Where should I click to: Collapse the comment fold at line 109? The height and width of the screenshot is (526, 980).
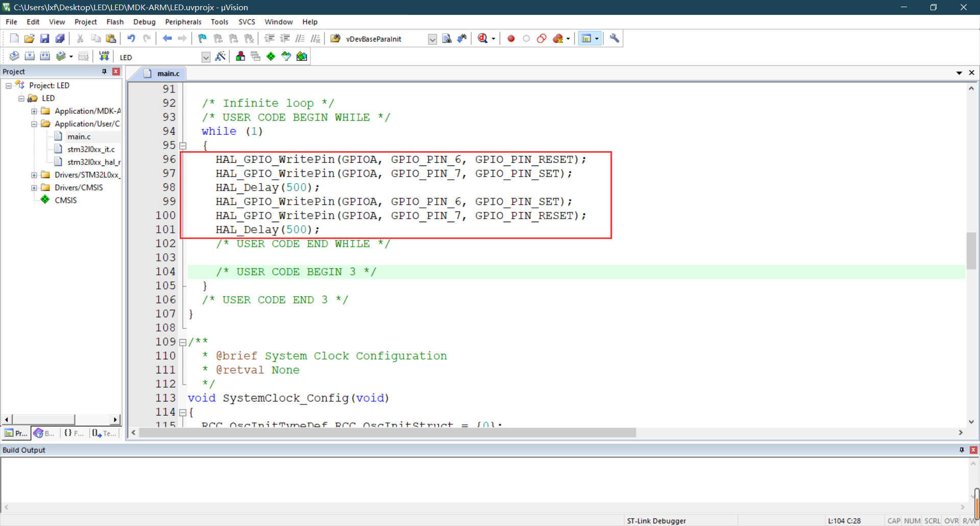pos(183,342)
